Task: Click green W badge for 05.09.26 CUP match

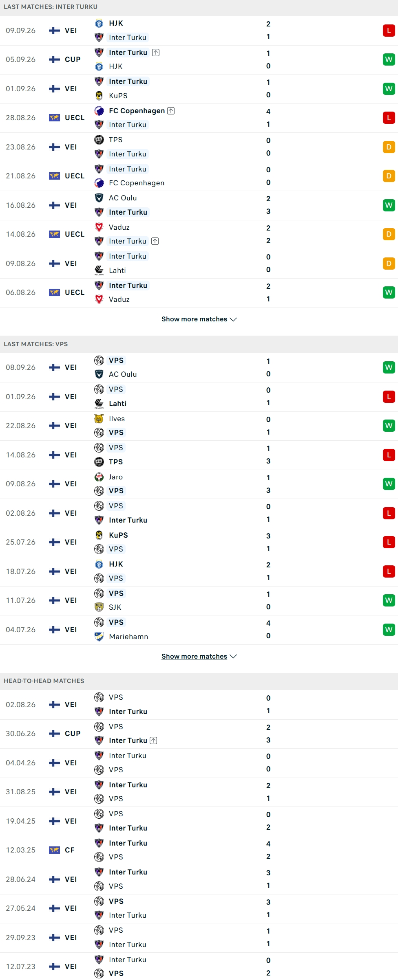Action: (389, 59)
